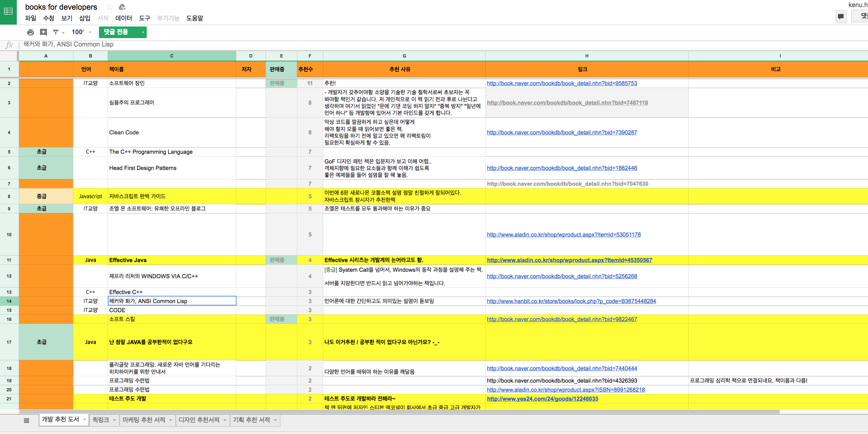The width and height of the screenshot is (868, 434).
Task: Open the 수정 menu
Action: tap(48, 18)
